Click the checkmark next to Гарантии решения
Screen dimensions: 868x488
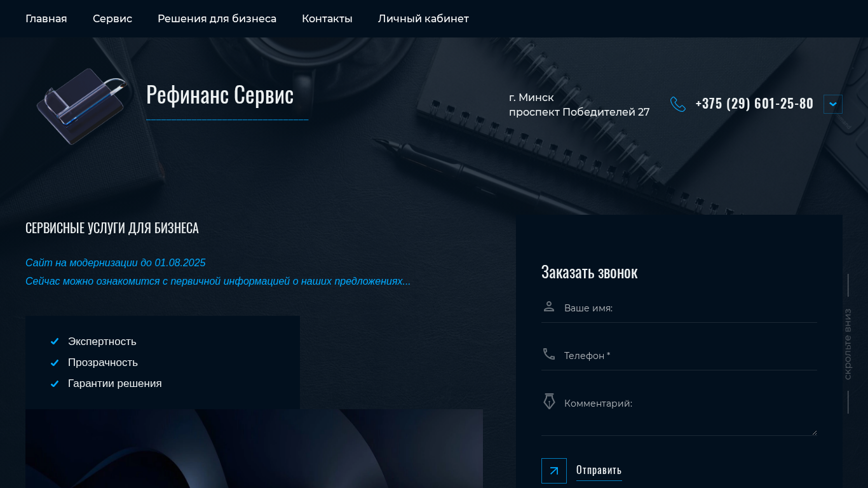[x=55, y=384]
